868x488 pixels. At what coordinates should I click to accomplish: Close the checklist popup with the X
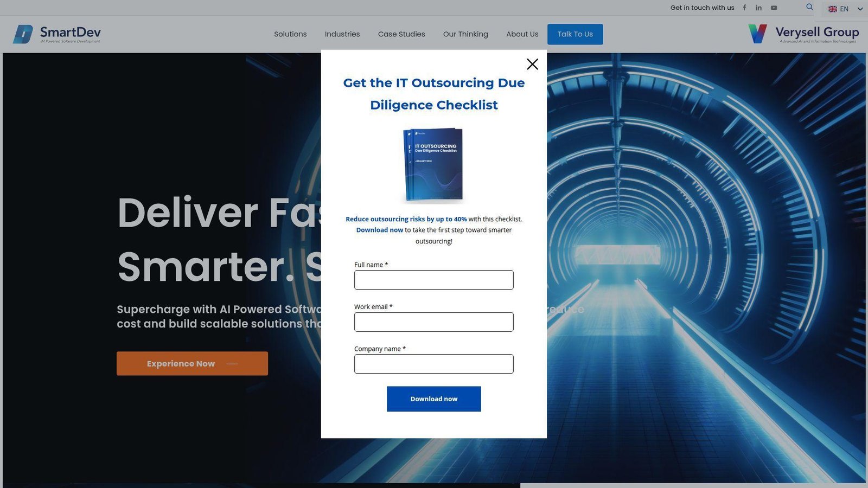pyautogui.click(x=532, y=64)
